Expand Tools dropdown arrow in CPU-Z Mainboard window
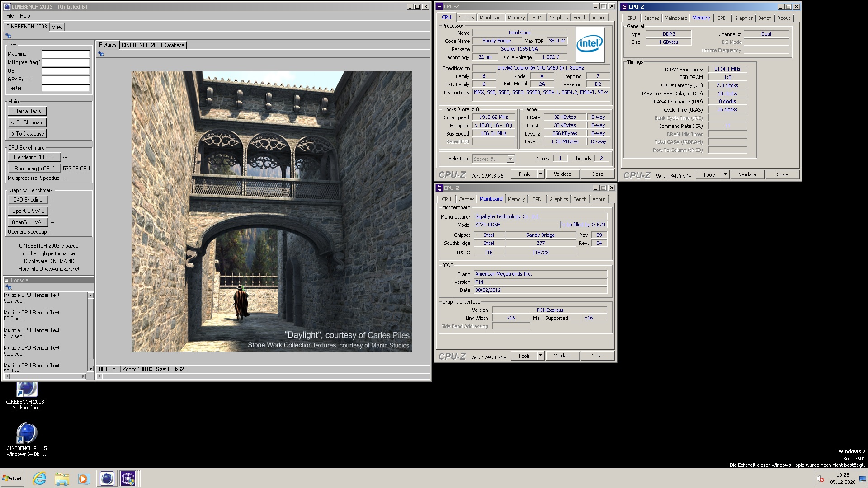 pyautogui.click(x=540, y=356)
